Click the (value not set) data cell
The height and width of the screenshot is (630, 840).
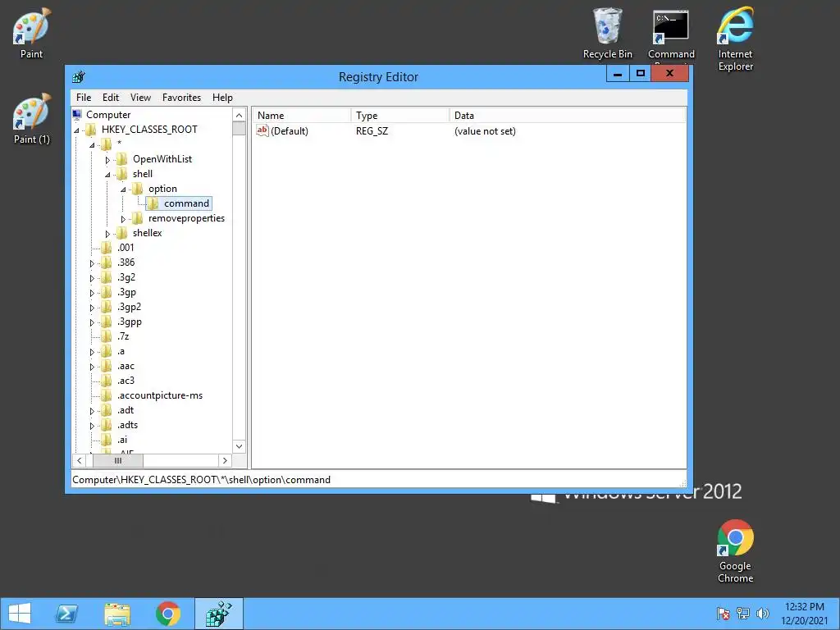(485, 130)
